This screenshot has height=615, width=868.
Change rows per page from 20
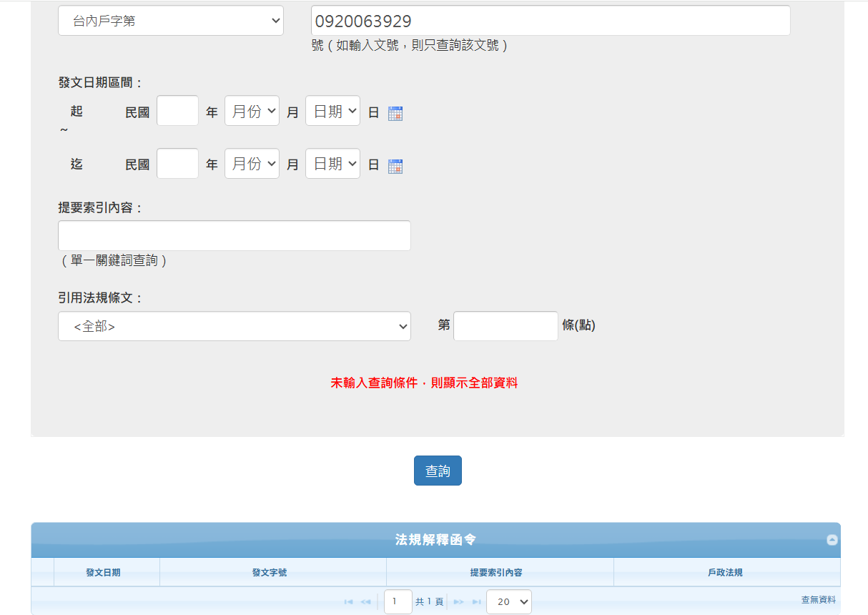(508, 602)
